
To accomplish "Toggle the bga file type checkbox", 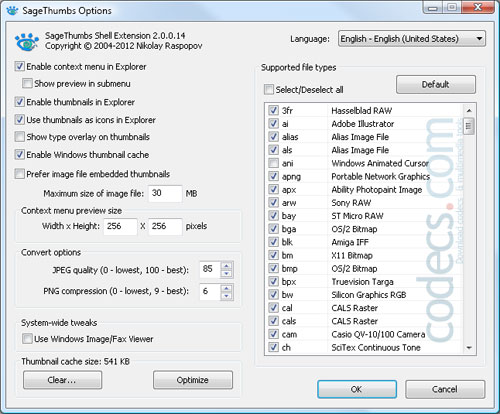I will [x=273, y=229].
